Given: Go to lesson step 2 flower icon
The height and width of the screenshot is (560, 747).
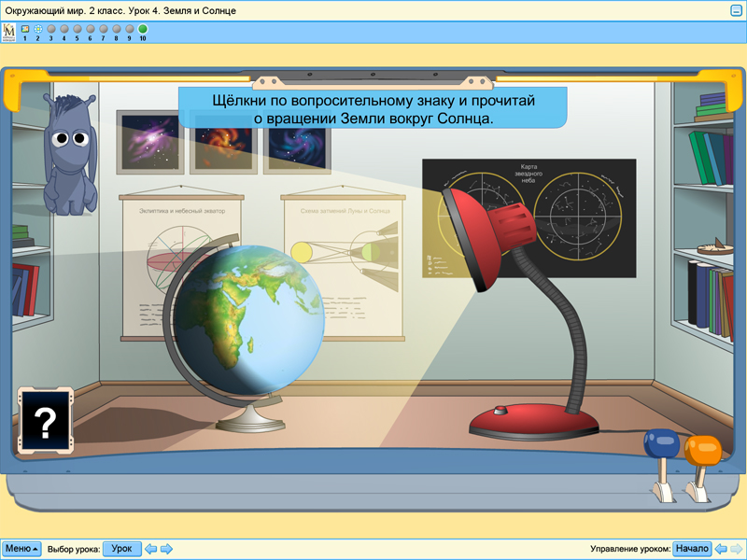Looking at the screenshot, I should pyautogui.click(x=37, y=29).
